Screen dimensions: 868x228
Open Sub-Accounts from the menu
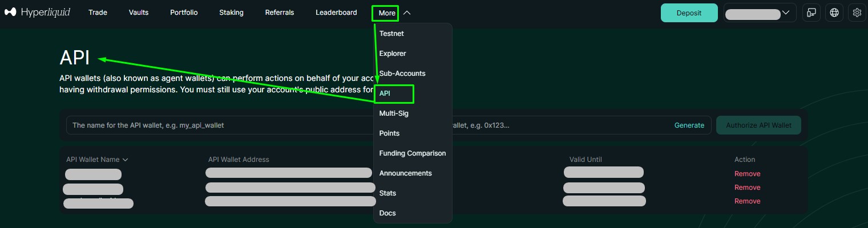(x=402, y=74)
